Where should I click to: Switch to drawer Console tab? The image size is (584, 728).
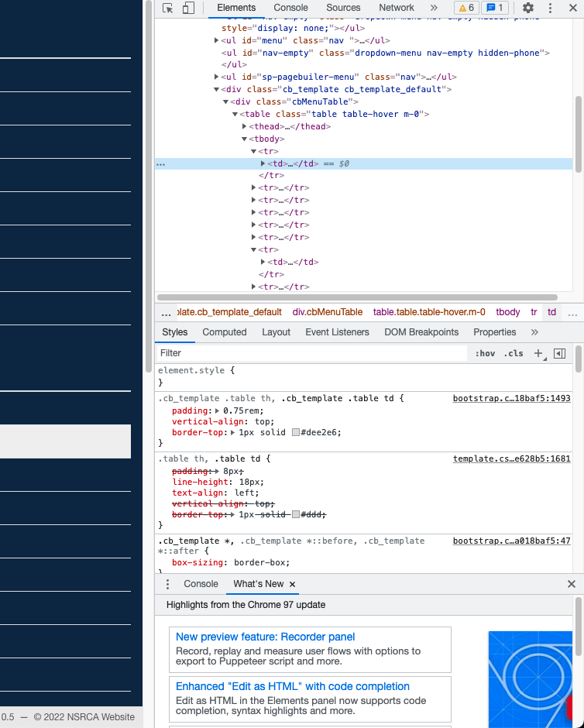(x=201, y=584)
